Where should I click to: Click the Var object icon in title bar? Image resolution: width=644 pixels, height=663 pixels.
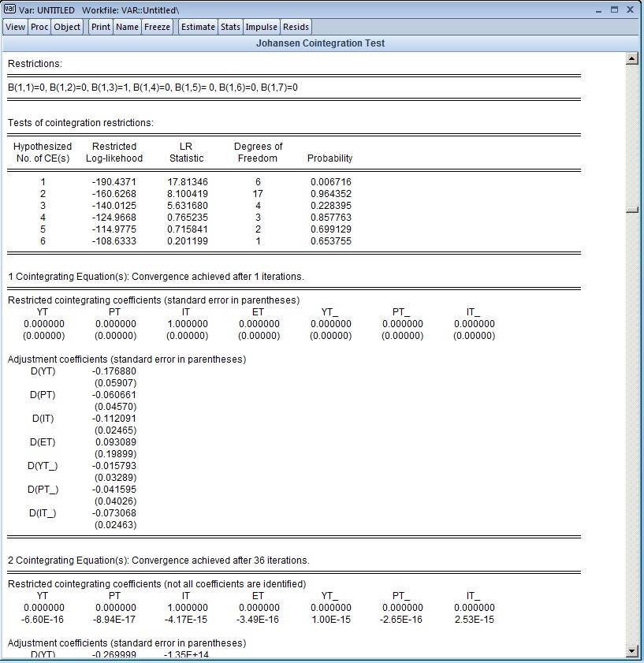pos(9,9)
